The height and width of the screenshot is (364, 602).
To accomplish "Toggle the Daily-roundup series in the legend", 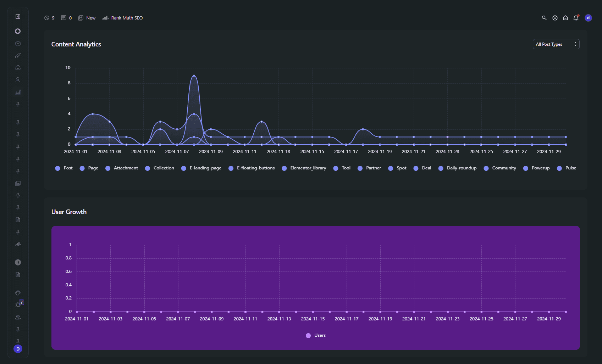I will point(458,168).
